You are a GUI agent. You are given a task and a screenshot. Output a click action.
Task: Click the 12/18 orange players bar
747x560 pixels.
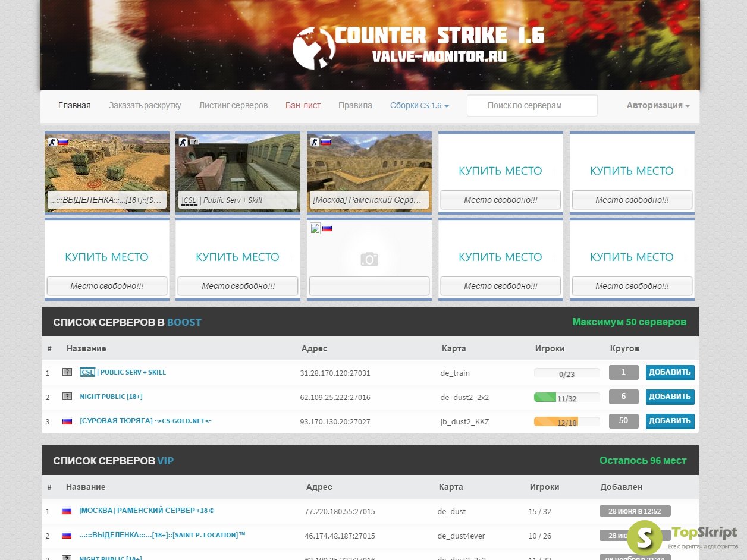[x=567, y=422]
